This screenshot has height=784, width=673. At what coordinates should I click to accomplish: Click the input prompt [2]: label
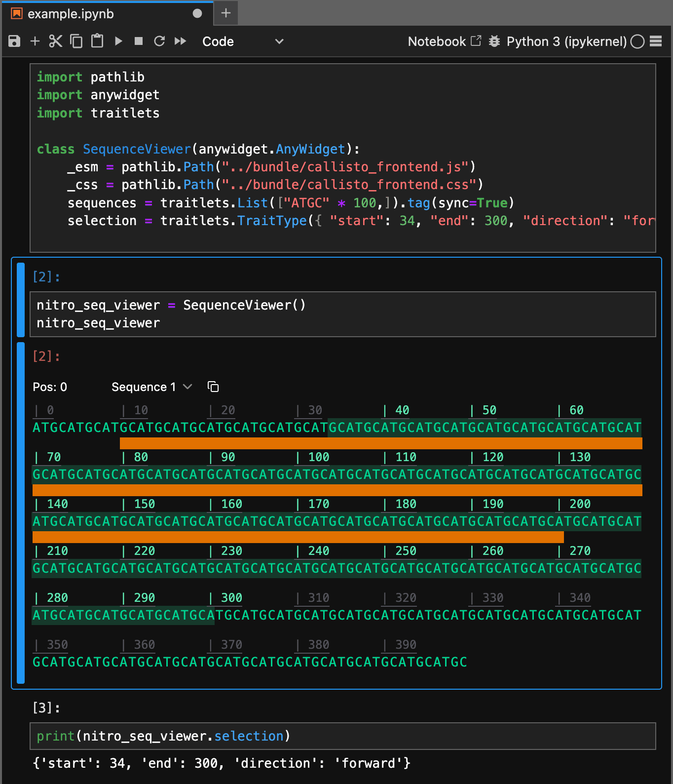click(x=46, y=277)
